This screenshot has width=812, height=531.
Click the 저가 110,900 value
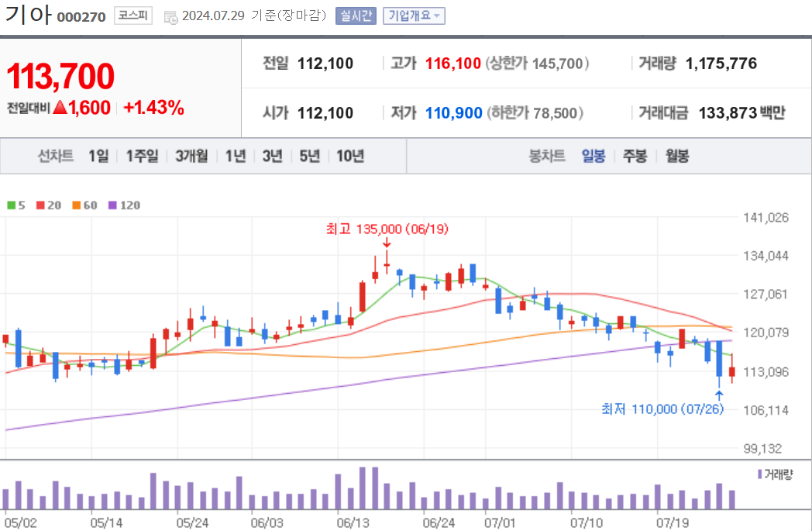[453, 113]
